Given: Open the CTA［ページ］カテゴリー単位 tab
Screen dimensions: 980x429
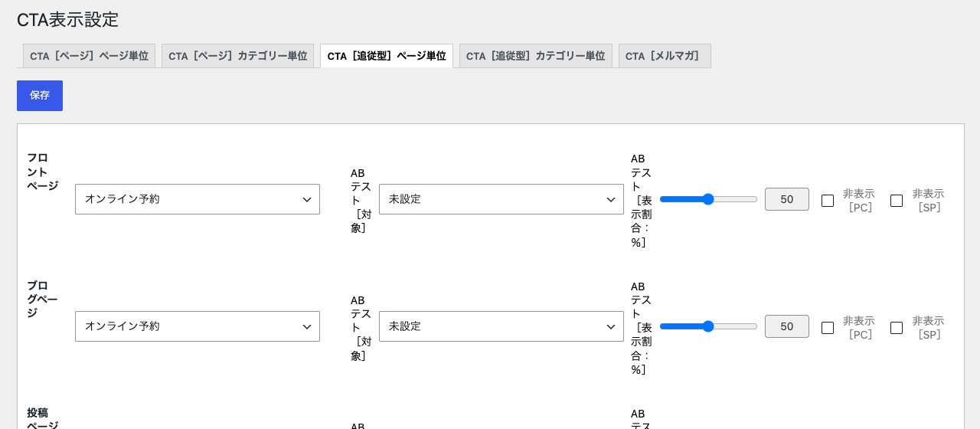Looking at the screenshot, I should tap(237, 56).
